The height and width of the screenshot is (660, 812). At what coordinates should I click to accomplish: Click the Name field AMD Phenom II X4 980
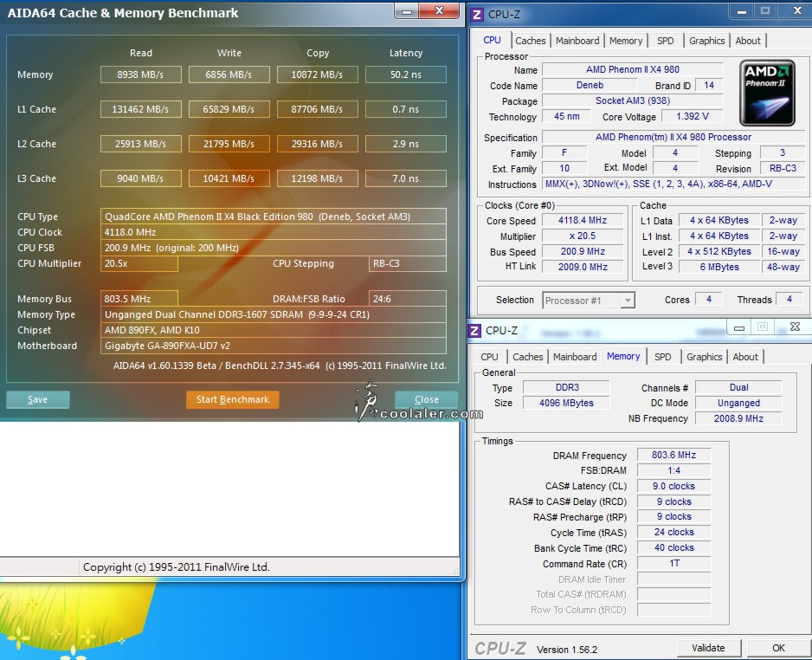click(x=632, y=69)
